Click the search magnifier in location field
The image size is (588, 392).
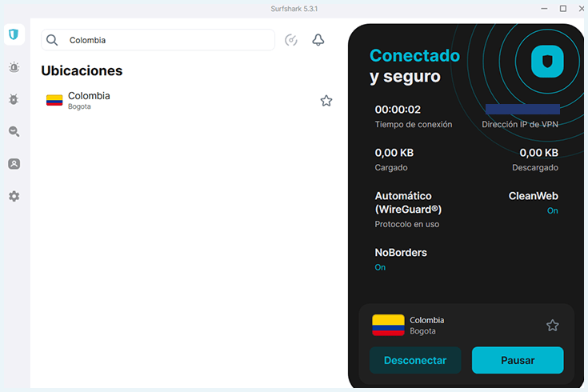pyautogui.click(x=52, y=40)
